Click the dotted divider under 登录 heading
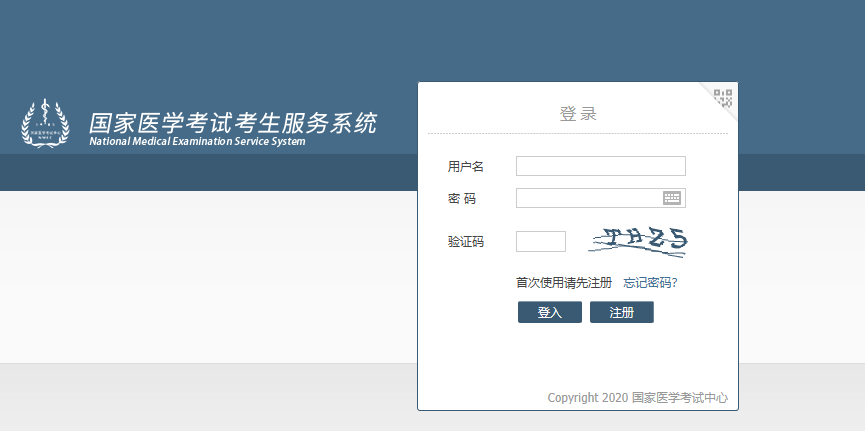 (578, 133)
